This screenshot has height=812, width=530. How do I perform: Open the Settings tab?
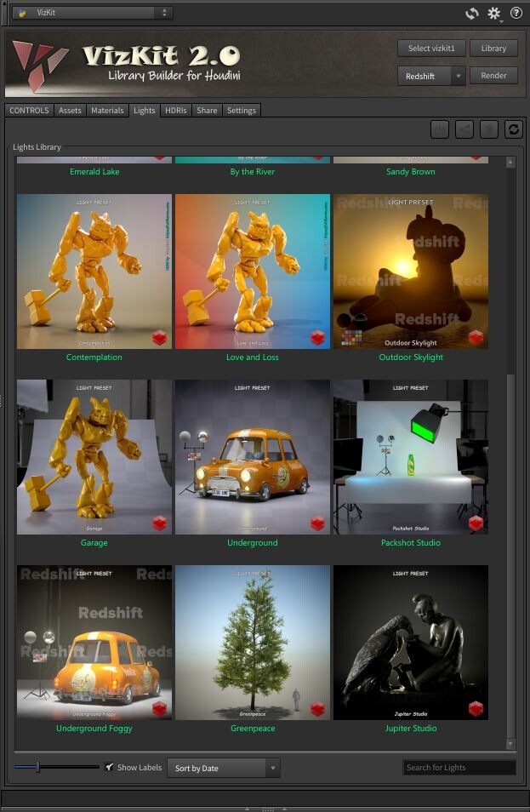coord(242,111)
